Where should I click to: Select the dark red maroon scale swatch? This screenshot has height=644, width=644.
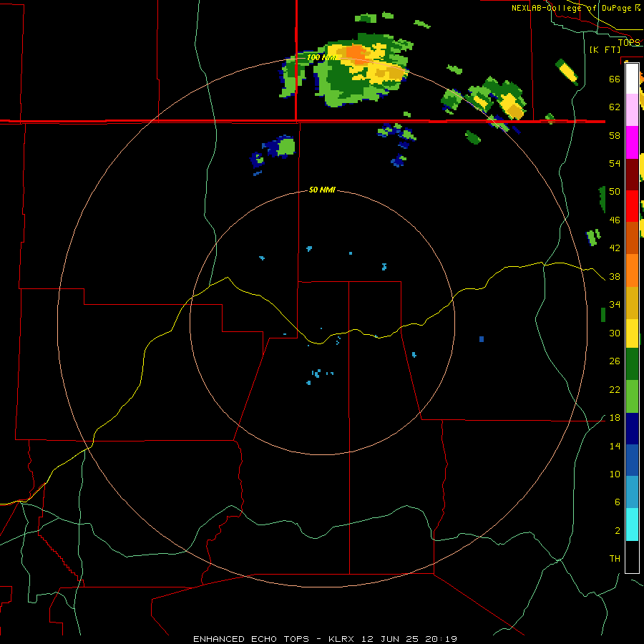632,174
